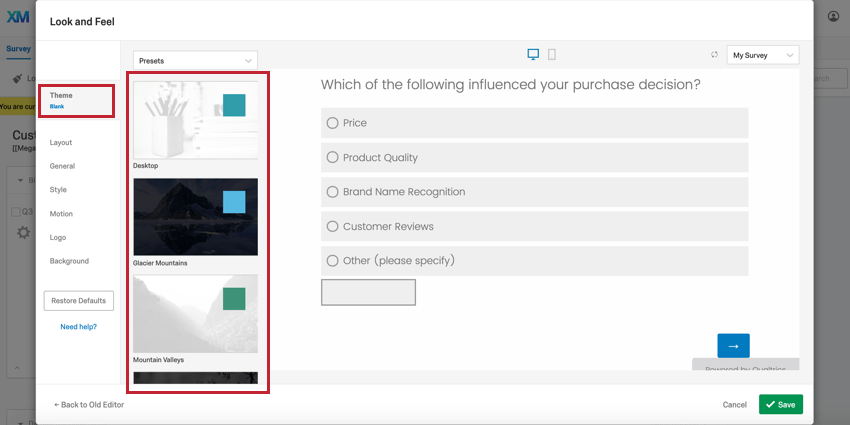Image resolution: width=850 pixels, height=425 pixels.
Task: Open the Background settings
Action: pos(69,261)
